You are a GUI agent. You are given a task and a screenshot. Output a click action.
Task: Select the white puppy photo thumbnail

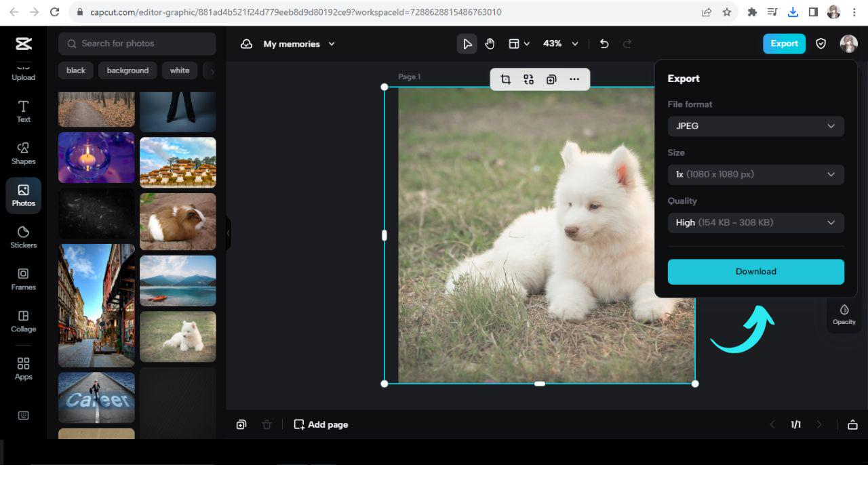click(178, 336)
